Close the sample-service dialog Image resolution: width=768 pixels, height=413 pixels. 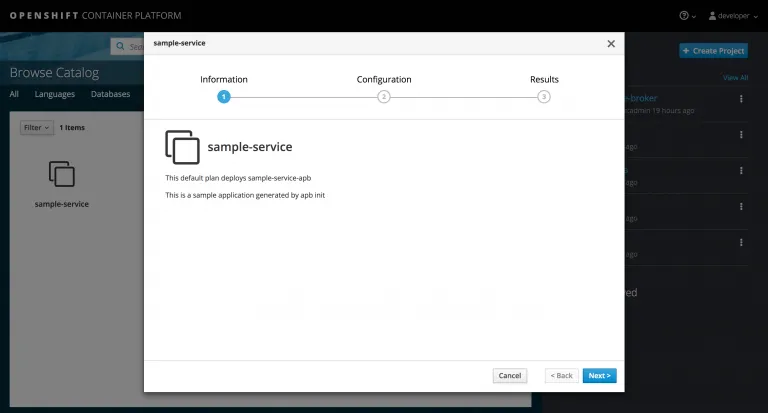click(x=611, y=44)
